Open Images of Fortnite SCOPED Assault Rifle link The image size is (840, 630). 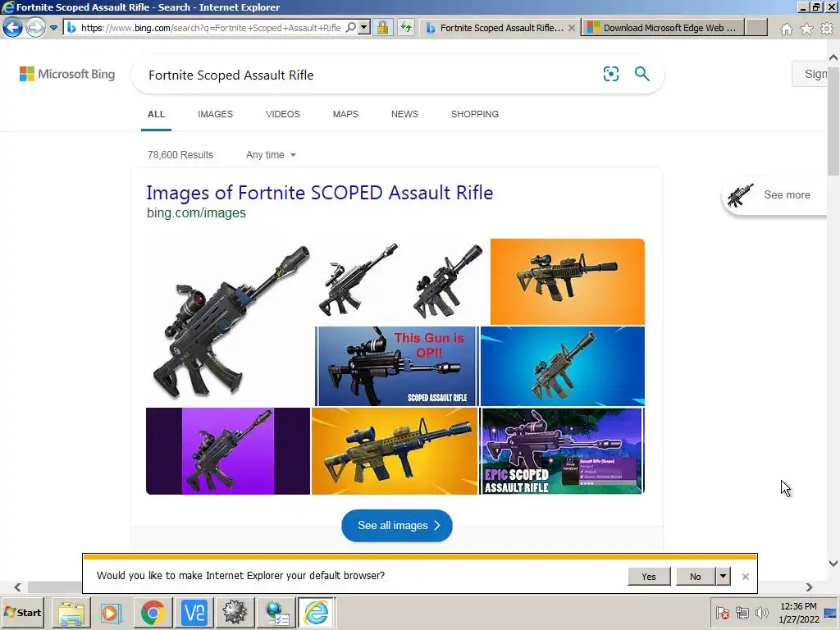320,192
